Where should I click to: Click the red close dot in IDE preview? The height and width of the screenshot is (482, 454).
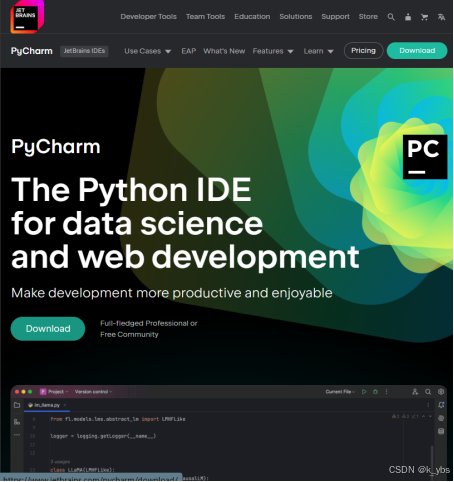coord(17,392)
